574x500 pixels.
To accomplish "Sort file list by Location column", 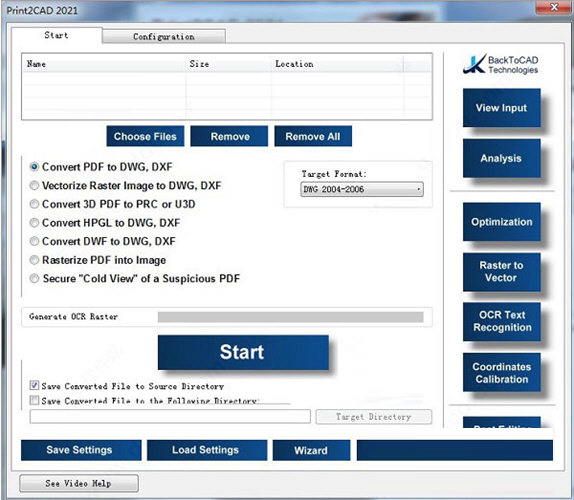I will pos(338,64).
